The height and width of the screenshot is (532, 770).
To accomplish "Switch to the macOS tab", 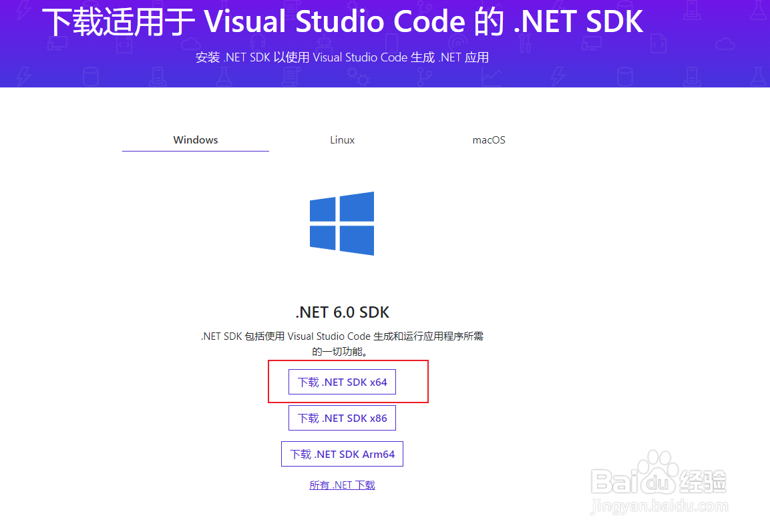I will pyautogui.click(x=489, y=140).
